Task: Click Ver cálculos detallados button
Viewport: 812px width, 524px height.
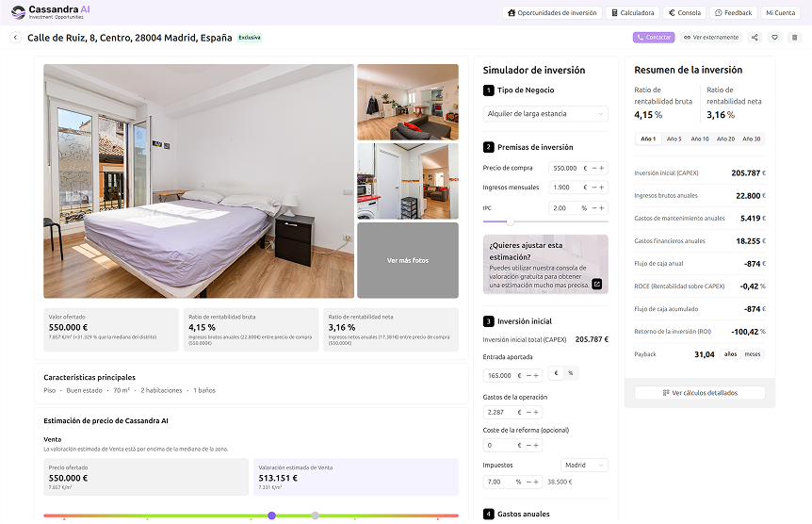Action: click(700, 393)
